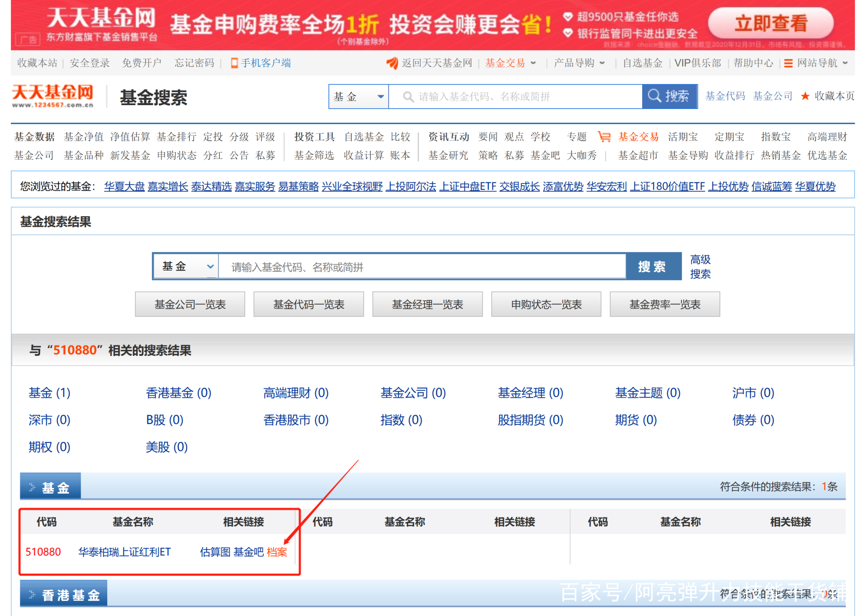Click the 基金公司一览表 button
This screenshot has width=862, height=616.
pos(190,304)
